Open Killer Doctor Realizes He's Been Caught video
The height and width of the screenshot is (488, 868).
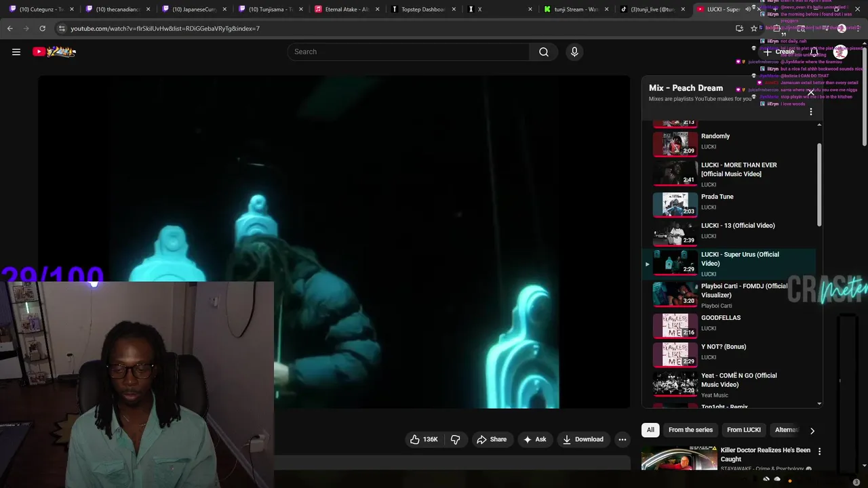[x=766, y=454]
